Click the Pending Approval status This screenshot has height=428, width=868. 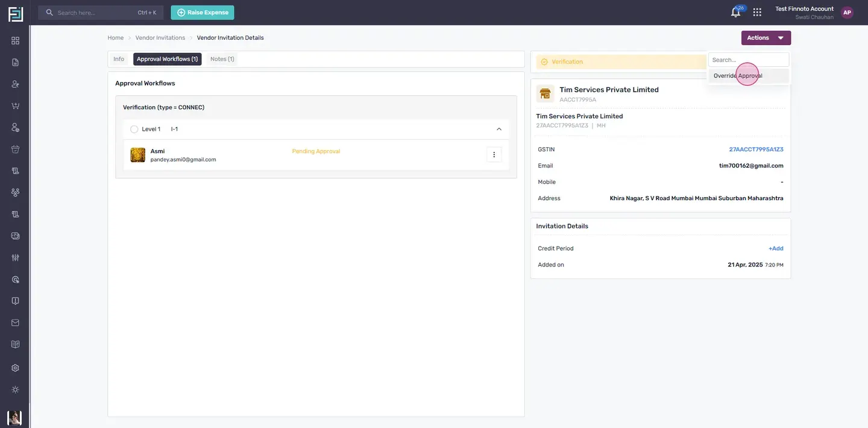[316, 151]
